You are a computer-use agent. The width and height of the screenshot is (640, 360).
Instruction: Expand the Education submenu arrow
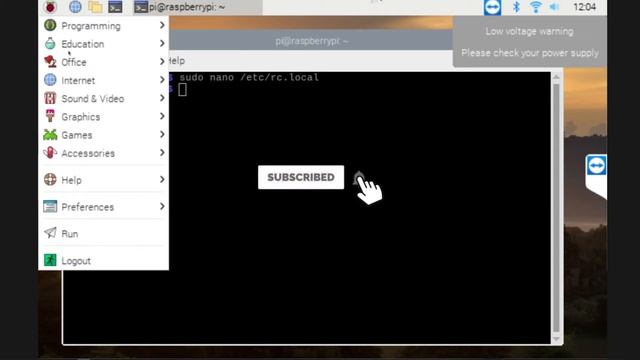coord(162,43)
